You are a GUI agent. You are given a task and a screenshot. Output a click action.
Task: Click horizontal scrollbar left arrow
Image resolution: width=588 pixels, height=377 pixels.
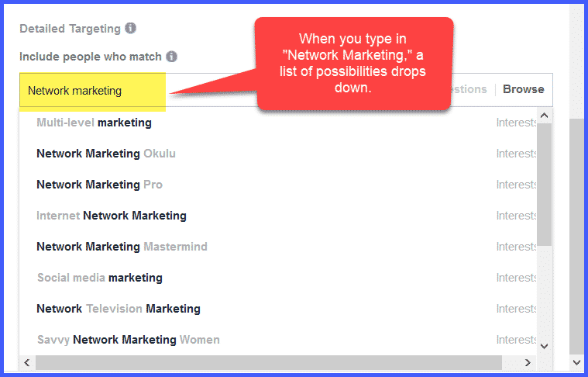point(28,362)
